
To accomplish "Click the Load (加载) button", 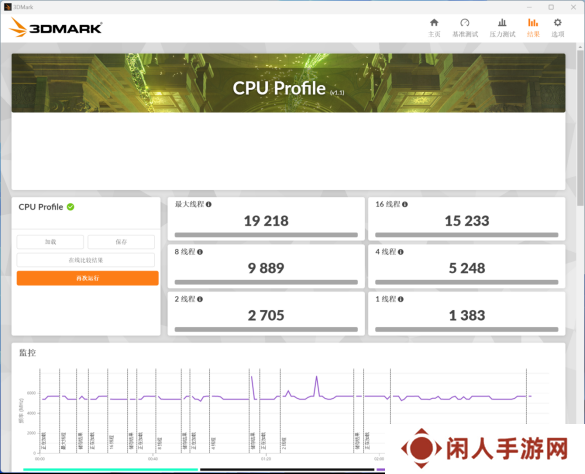I will [x=50, y=242].
